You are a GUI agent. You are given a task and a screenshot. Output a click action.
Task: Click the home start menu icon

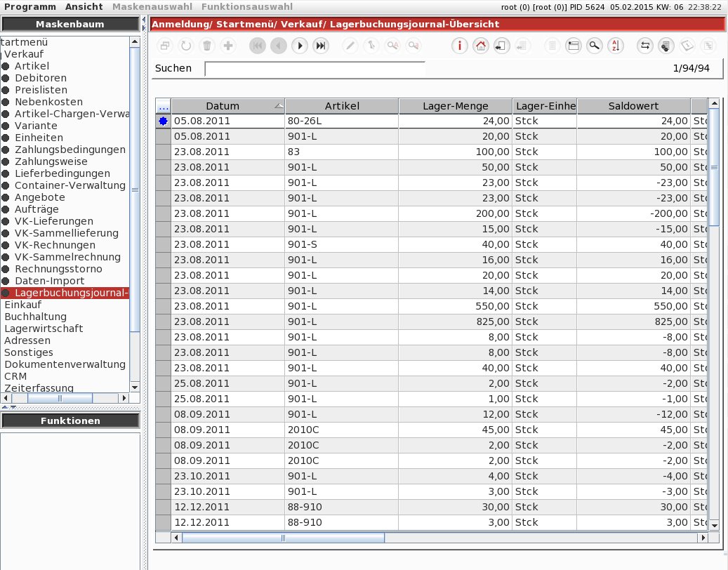coord(480,46)
